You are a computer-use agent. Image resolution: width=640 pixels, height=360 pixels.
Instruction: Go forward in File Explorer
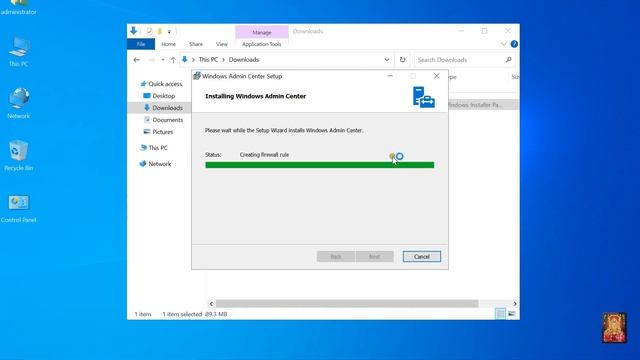click(151, 60)
